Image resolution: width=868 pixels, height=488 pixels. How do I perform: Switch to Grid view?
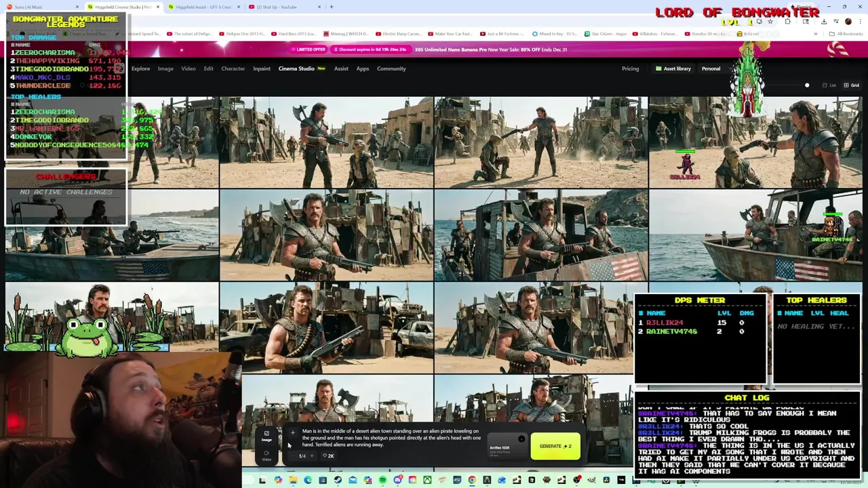click(x=851, y=85)
